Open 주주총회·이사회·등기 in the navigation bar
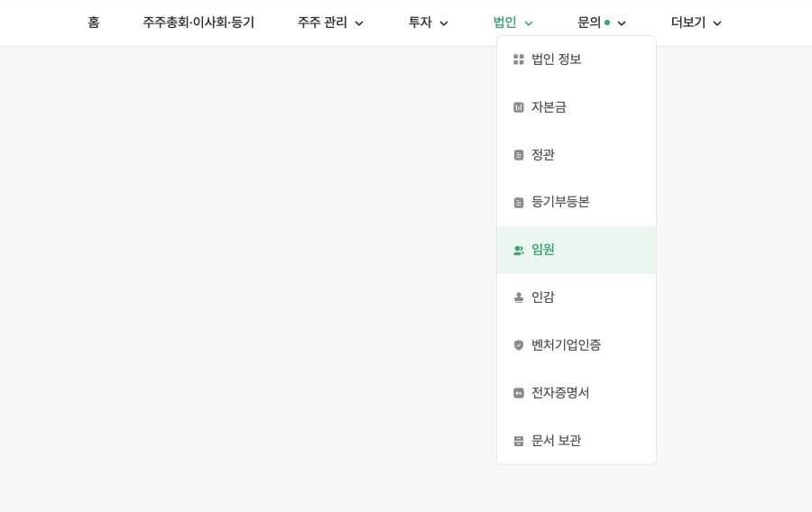Viewport: 812px width, 512px height. click(198, 23)
